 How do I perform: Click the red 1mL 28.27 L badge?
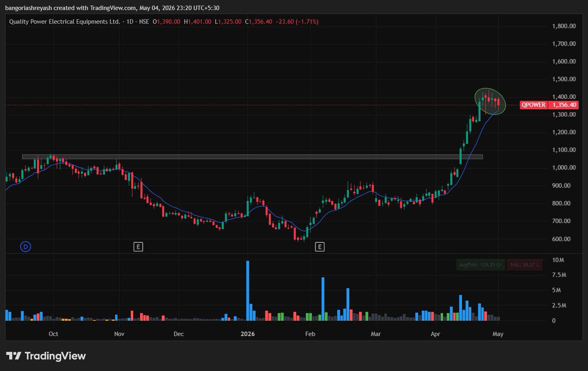tap(525, 264)
